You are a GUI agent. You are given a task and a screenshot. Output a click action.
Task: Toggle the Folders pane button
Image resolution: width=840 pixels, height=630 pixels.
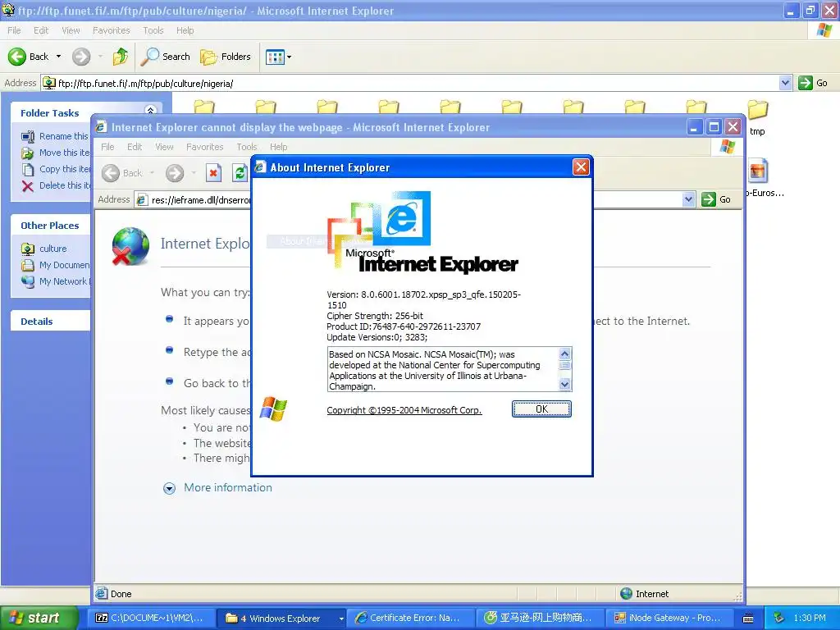tap(226, 57)
